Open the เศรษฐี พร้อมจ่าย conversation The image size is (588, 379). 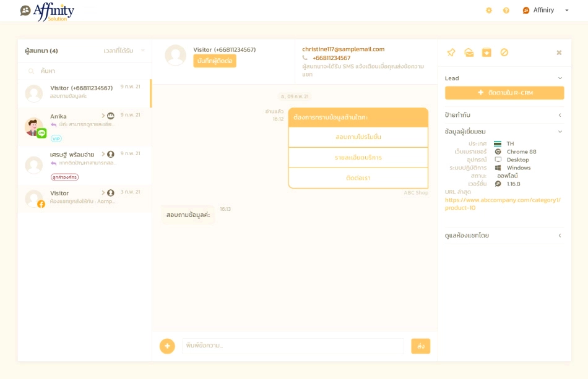pyautogui.click(x=84, y=165)
